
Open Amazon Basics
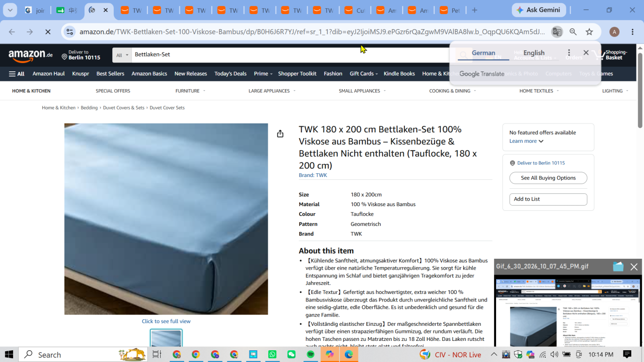pyautogui.click(x=149, y=74)
